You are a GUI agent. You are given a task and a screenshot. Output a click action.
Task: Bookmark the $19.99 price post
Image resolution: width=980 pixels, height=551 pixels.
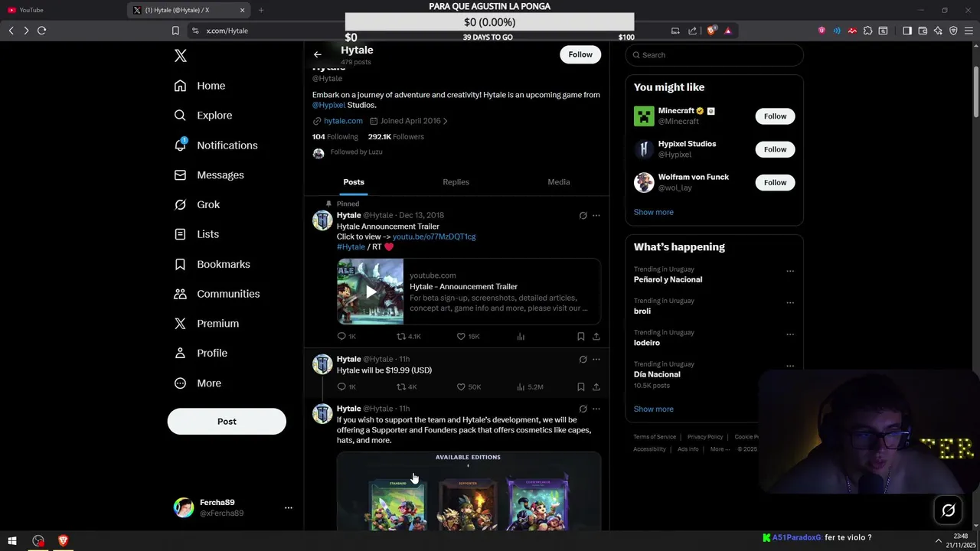tap(580, 387)
